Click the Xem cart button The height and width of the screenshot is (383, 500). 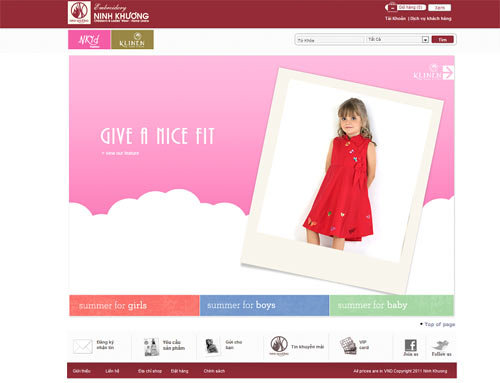[439, 7]
